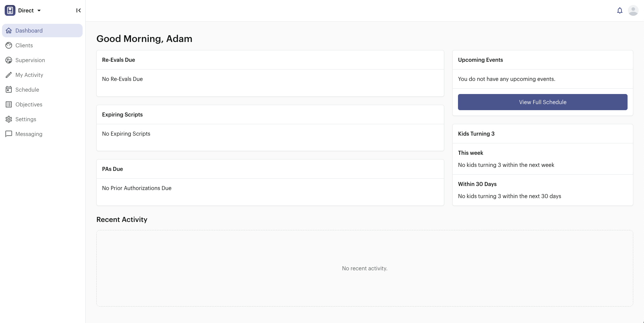Open notifications bell
Viewport: 644px width, 323px height.
point(620,11)
